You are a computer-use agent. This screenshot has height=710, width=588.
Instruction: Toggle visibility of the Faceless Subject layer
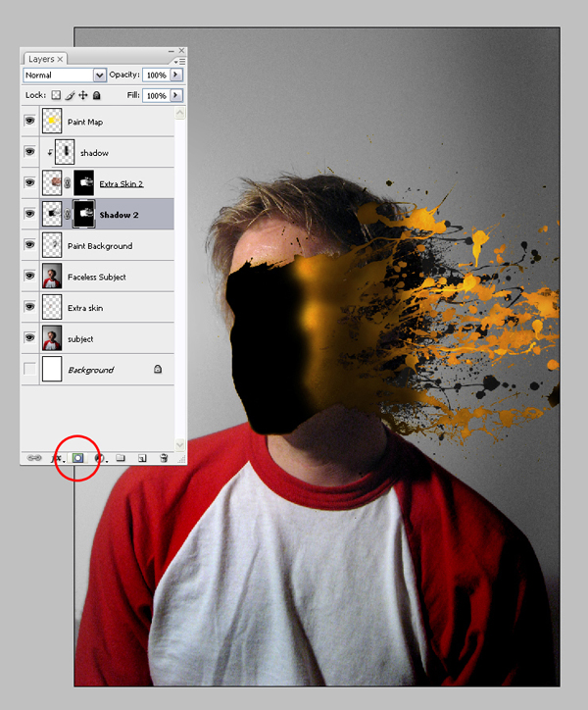click(29, 276)
